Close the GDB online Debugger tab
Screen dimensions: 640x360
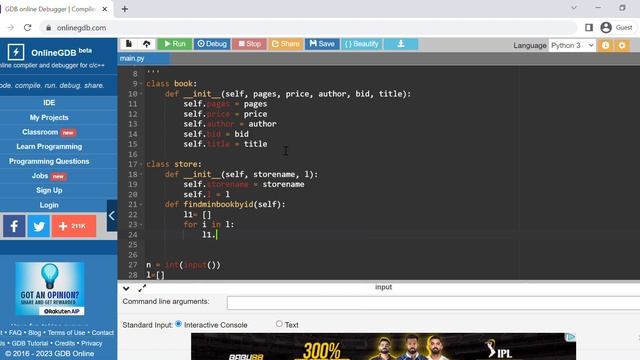(104, 9)
